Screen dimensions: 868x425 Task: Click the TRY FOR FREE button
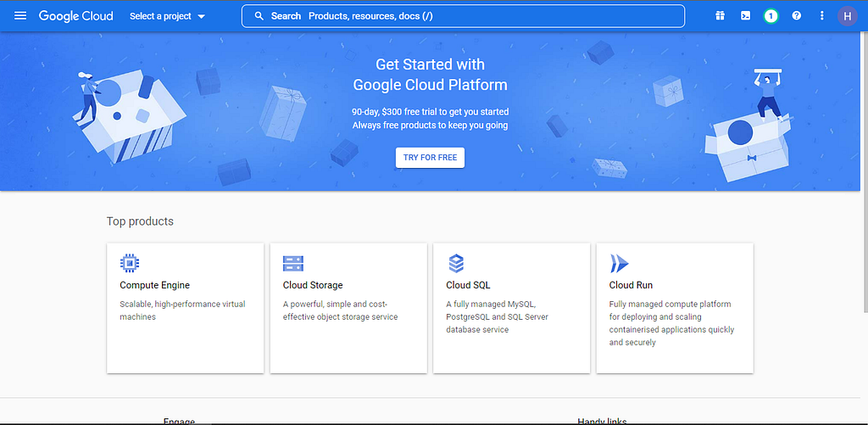(x=430, y=158)
